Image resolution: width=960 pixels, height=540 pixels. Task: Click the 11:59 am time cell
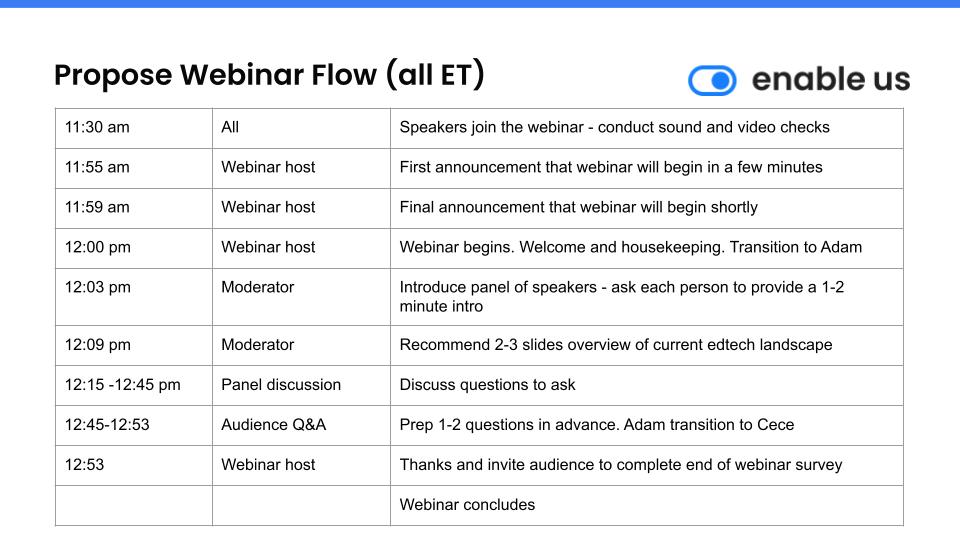click(133, 208)
